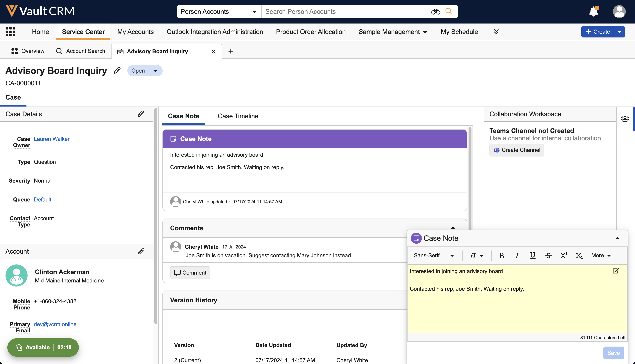635x364 pixels.
Task: Open Lauren Walker case owner link
Action: click(x=51, y=139)
